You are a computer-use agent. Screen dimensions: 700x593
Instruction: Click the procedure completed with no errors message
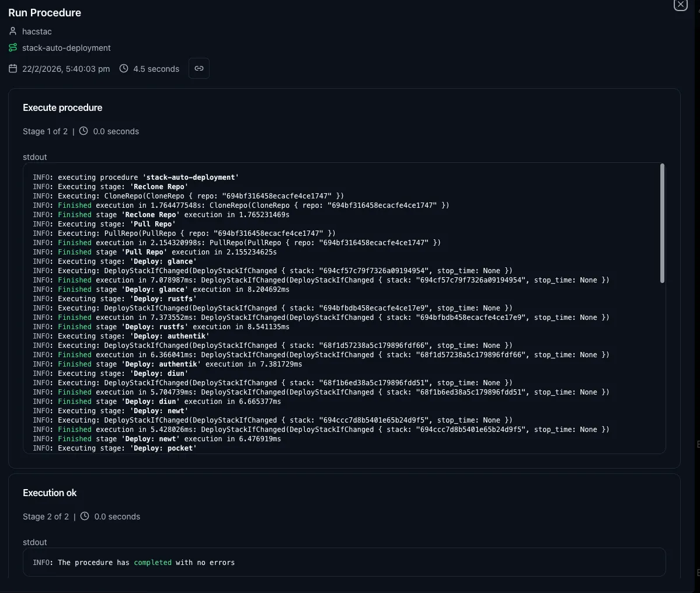[x=134, y=563]
